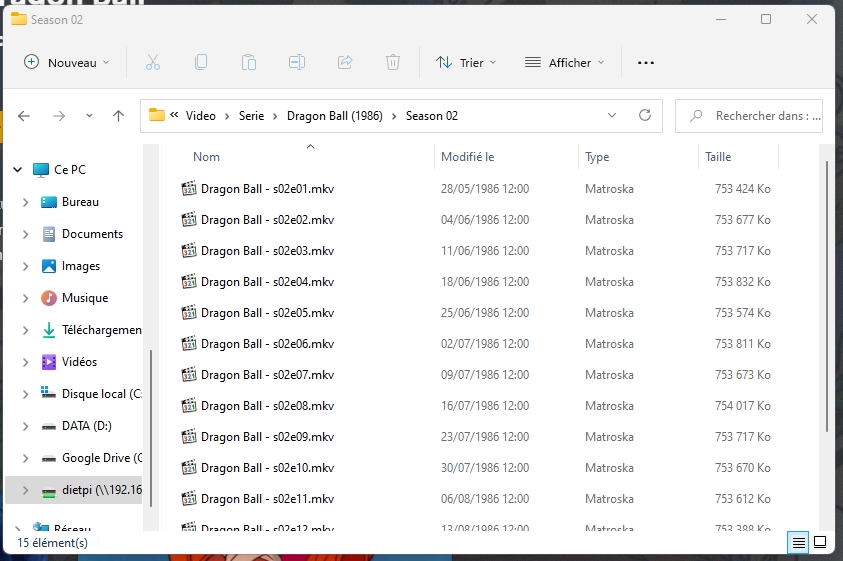Screen dimensions: 843x561
Task: Click the 15 élément(s) status text
Action: [x=53, y=543]
